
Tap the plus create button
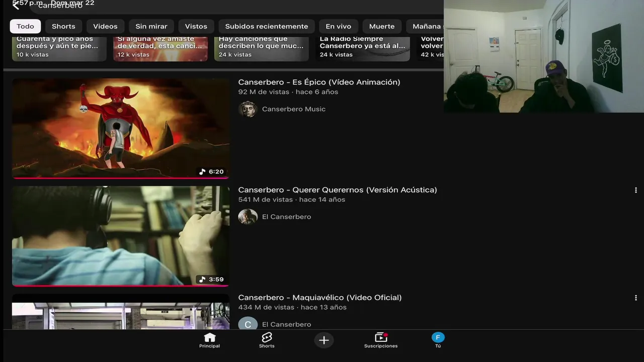324,340
